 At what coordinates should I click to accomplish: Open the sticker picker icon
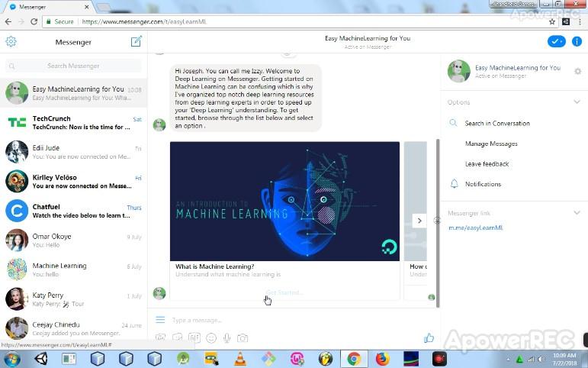(x=177, y=337)
